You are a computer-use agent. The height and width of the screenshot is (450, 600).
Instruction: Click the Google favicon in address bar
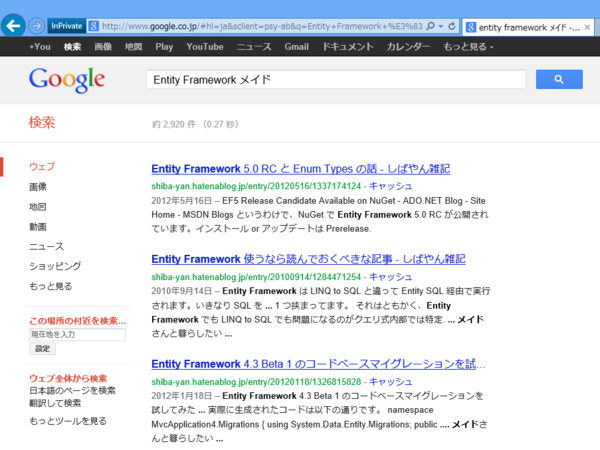(x=93, y=26)
